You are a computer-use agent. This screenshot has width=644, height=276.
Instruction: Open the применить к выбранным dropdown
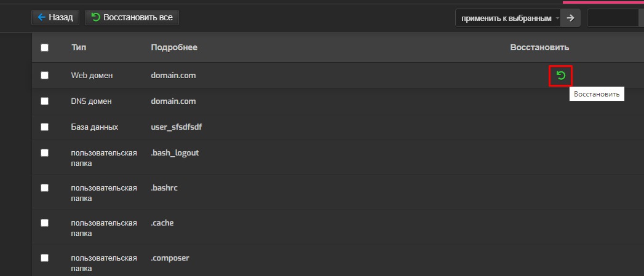click(x=507, y=18)
